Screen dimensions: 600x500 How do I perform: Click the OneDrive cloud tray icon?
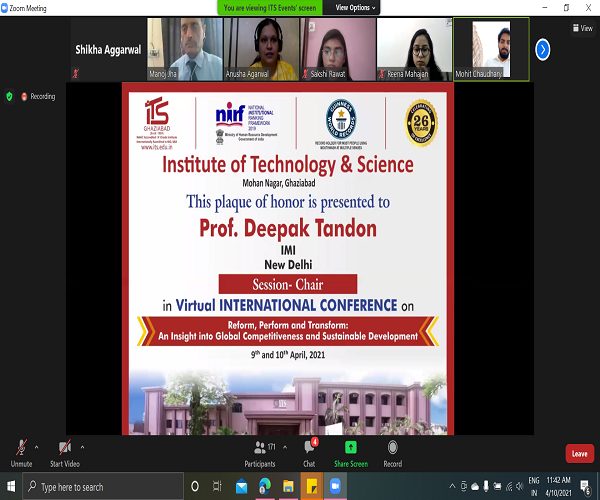coord(475,486)
